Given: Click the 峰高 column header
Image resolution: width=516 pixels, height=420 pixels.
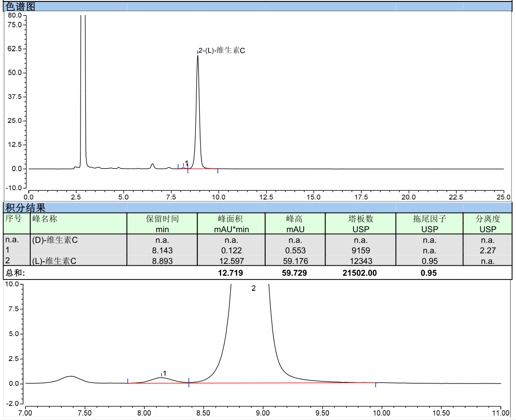Looking at the screenshot, I should 295,223.
